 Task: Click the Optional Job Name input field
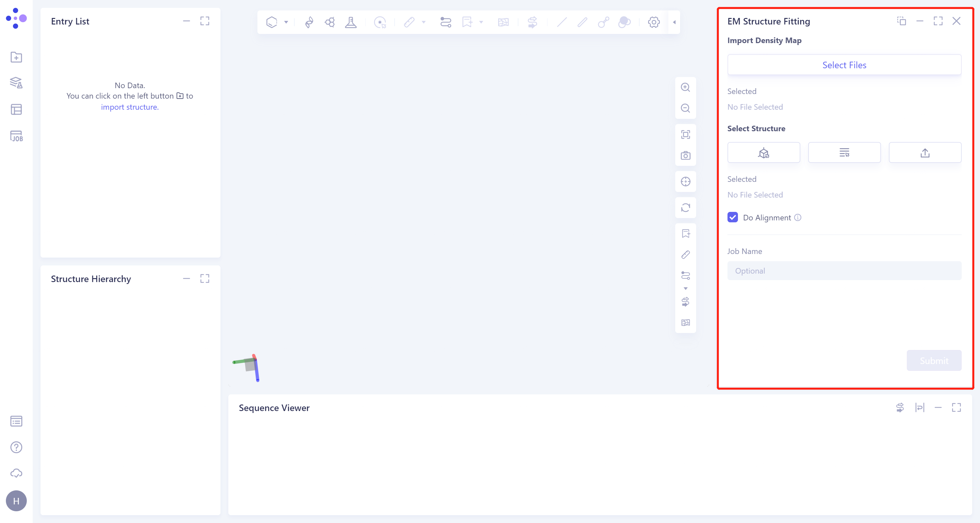pos(844,271)
